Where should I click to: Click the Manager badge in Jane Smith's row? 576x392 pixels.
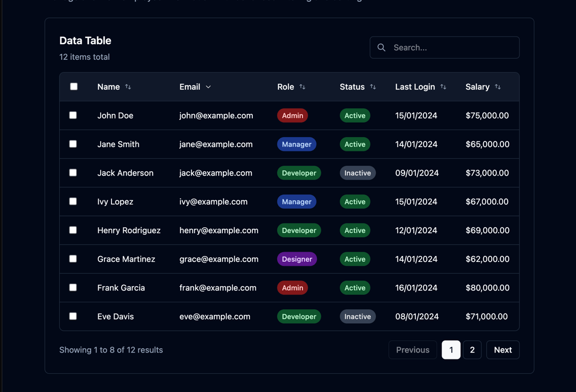click(297, 144)
